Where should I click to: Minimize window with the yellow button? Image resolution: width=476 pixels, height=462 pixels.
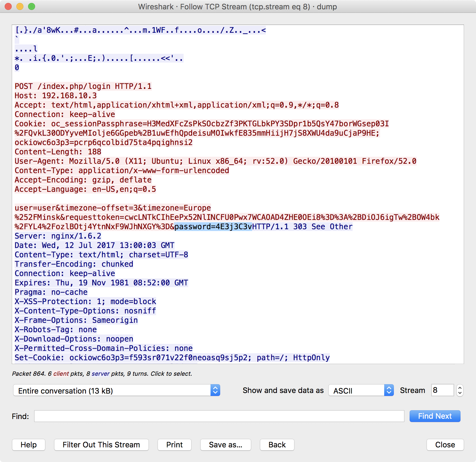tap(20, 6)
